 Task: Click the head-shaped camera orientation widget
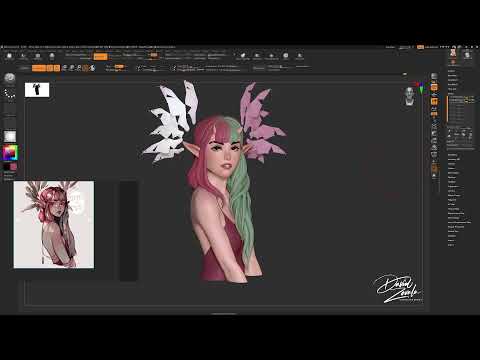pyautogui.click(x=410, y=96)
